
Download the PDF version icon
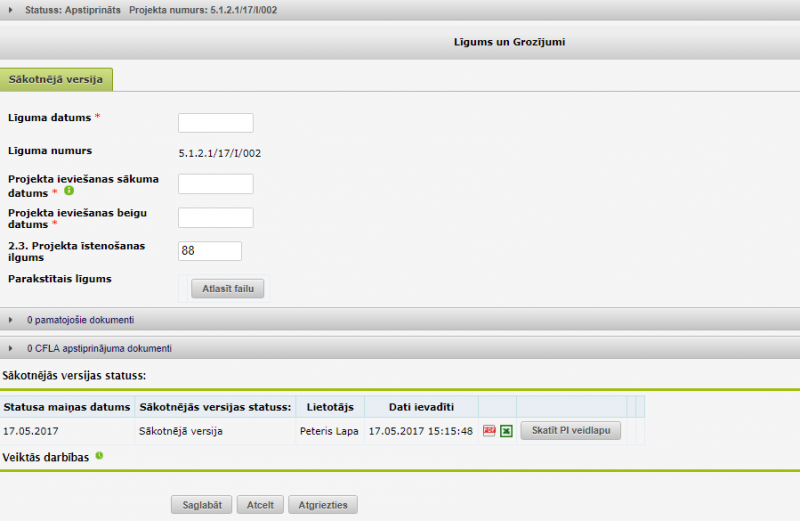click(489, 431)
